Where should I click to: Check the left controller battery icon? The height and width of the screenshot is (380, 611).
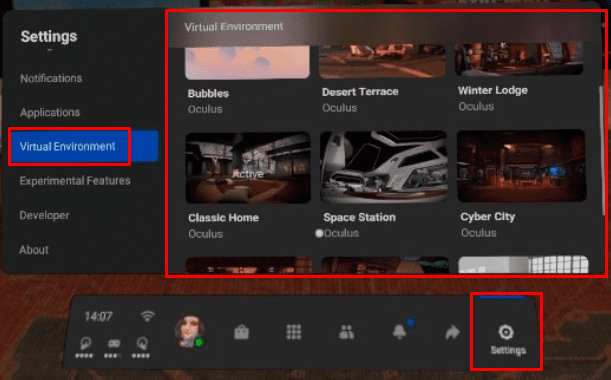(x=85, y=343)
